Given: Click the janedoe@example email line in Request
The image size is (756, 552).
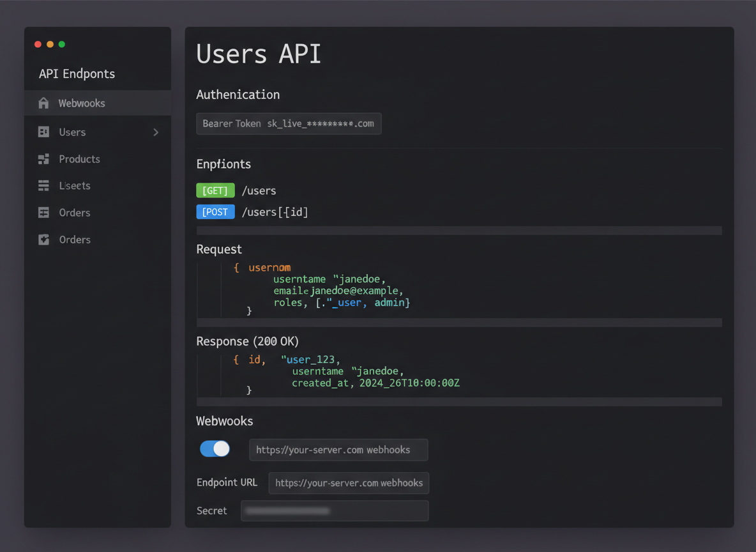Looking at the screenshot, I should pyautogui.click(x=338, y=291).
